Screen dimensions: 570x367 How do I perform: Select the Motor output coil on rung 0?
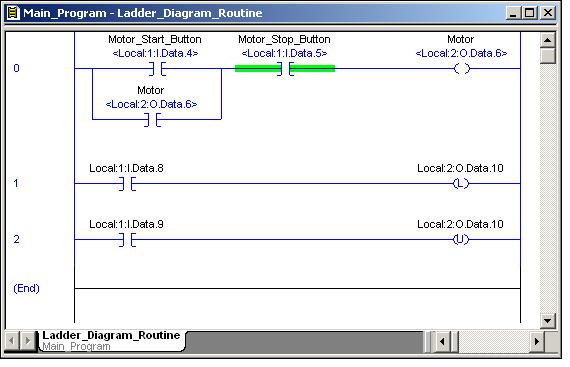462,68
